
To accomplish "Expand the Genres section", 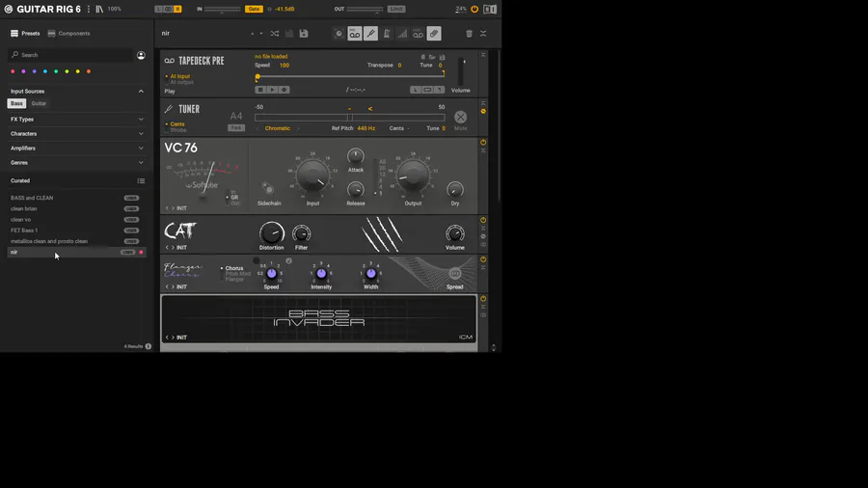I will click(x=141, y=163).
